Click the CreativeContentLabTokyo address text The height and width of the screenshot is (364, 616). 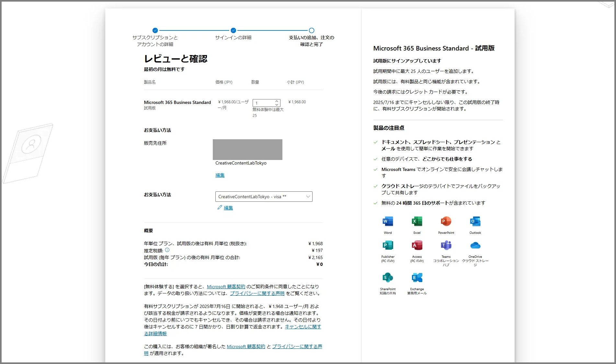point(241,163)
